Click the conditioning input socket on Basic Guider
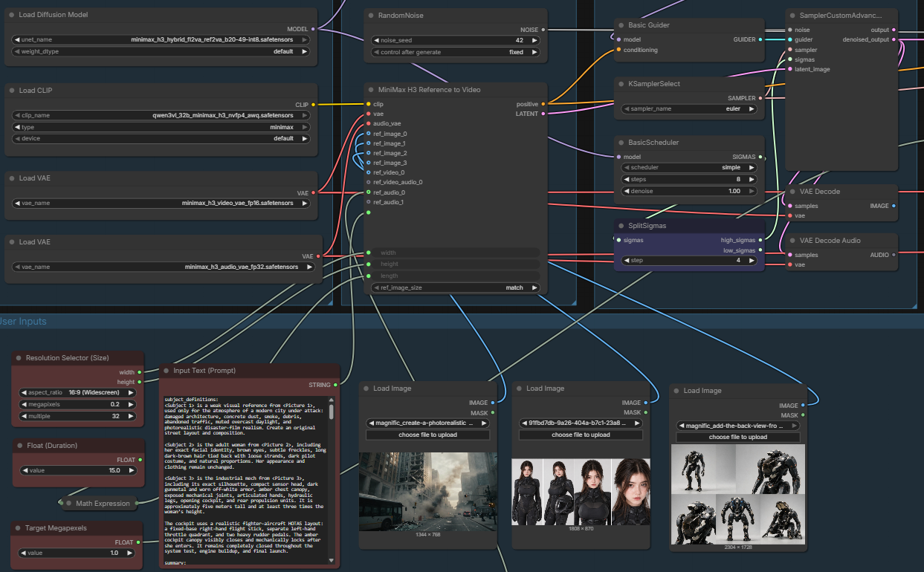This screenshot has width=924, height=572. click(x=618, y=50)
